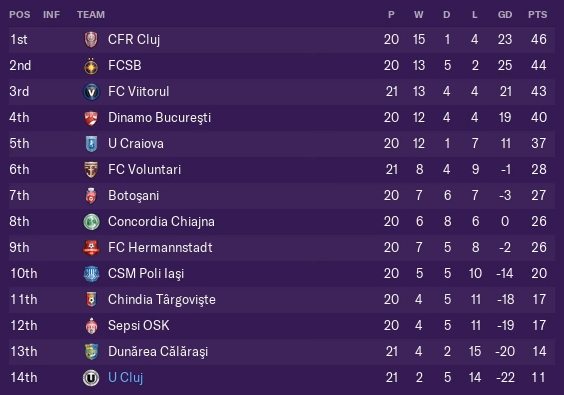564x395 pixels.
Task: Open the highlighted U Cluj team link
Action: 126,378
